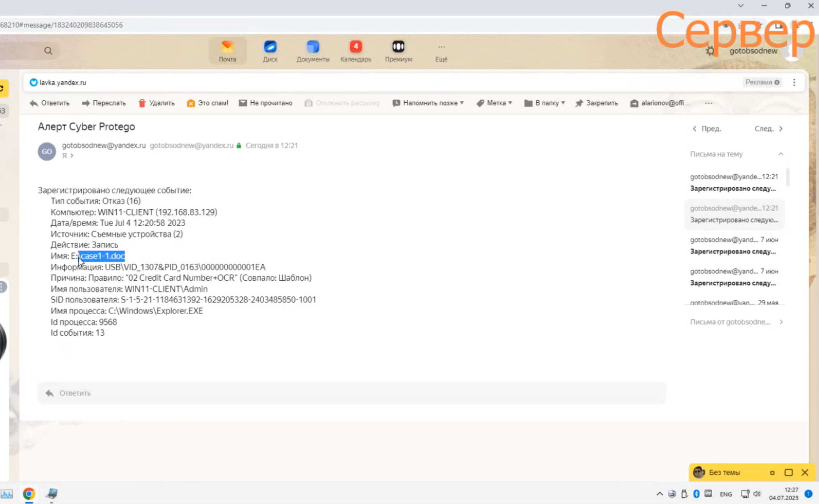Click Ответить in the toolbar
Screen dimensions: 819x504
pyautogui.click(x=50, y=103)
